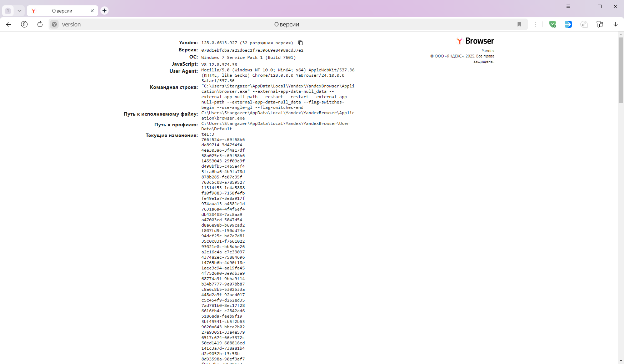The height and width of the screenshot is (364, 624).
Task: Open the tab counter showing 1
Action: tap(8, 11)
